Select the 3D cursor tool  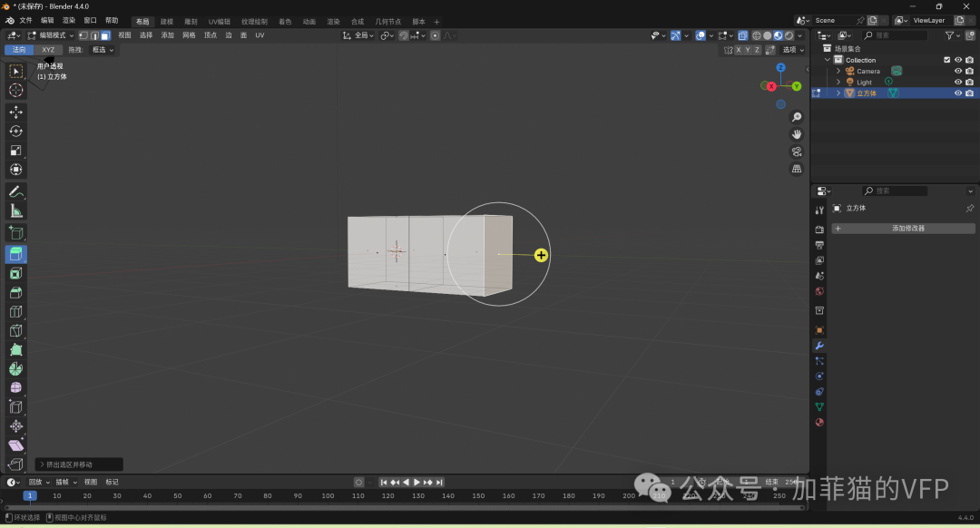[x=15, y=91]
